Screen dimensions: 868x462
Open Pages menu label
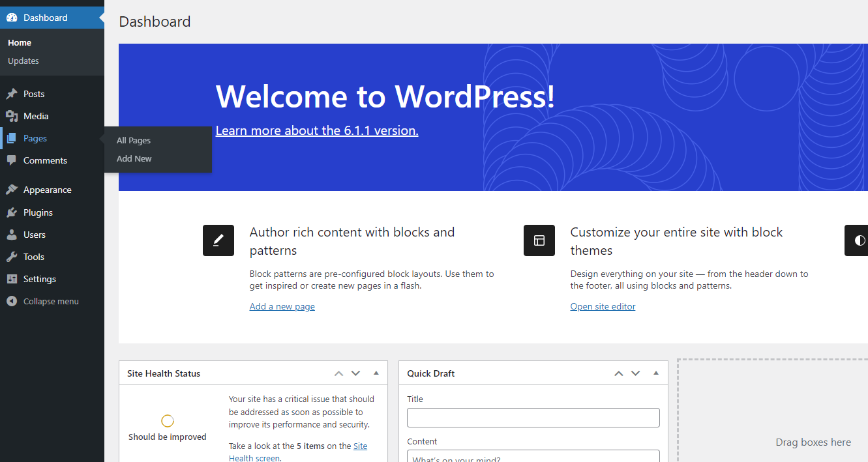pyautogui.click(x=35, y=138)
